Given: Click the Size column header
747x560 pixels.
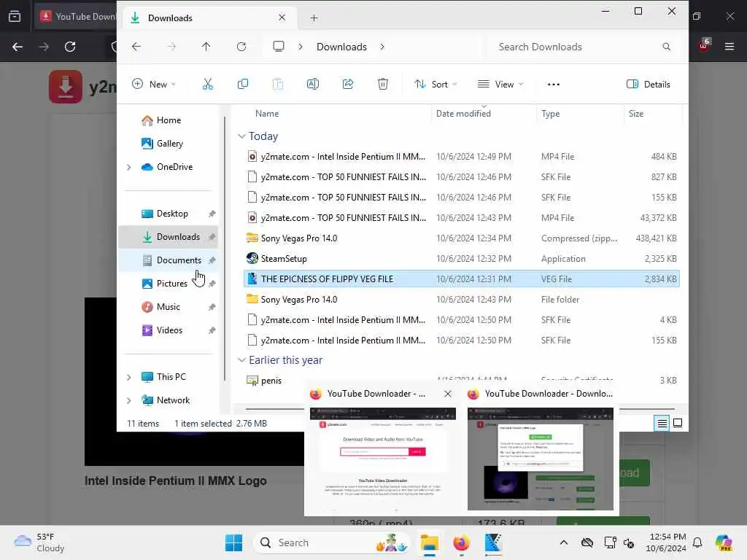Looking at the screenshot, I should point(636,114).
